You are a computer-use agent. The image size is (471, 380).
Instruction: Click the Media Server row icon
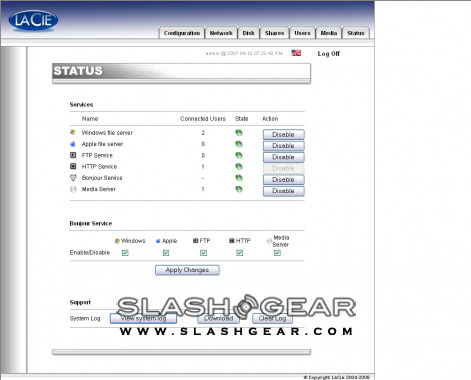pos(73,189)
